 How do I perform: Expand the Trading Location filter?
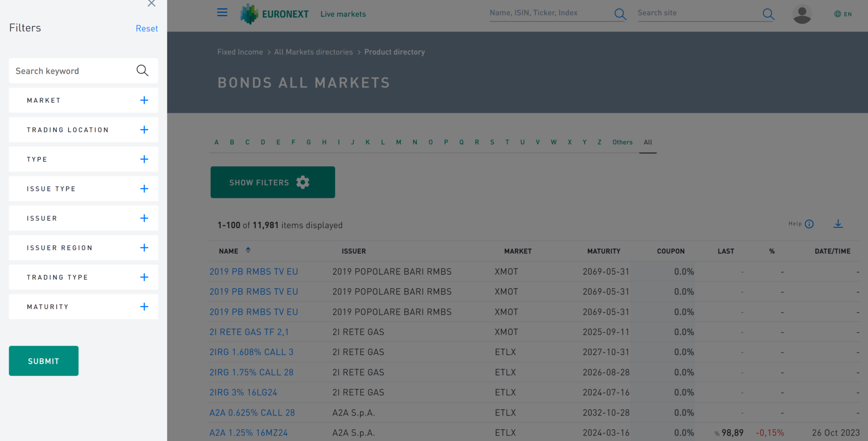pyautogui.click(x=144, y=130)
